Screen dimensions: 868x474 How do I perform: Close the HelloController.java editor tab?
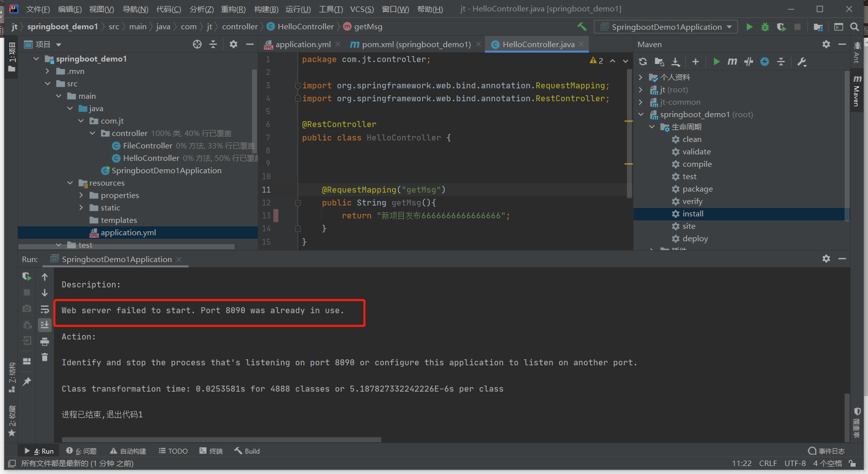[581, 44]
